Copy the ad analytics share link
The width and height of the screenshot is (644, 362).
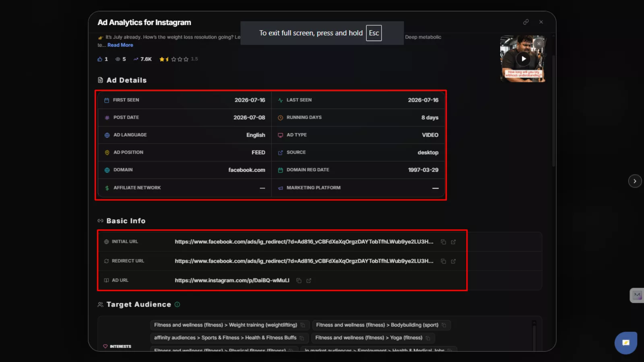pyautogui.click(x=526, y=22)
